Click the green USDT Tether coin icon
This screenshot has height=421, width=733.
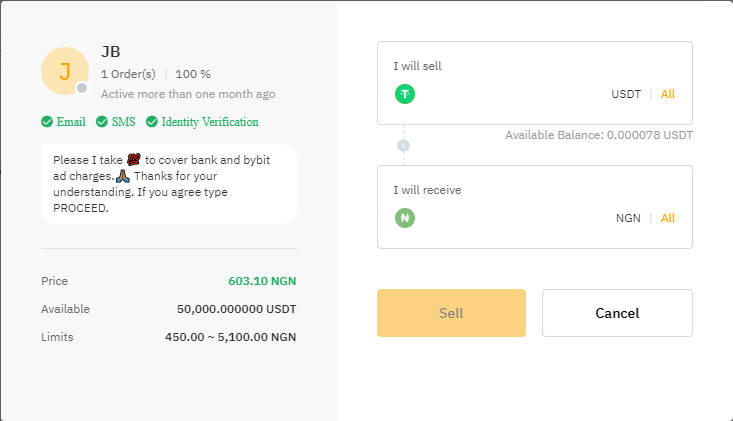[405, 94]
